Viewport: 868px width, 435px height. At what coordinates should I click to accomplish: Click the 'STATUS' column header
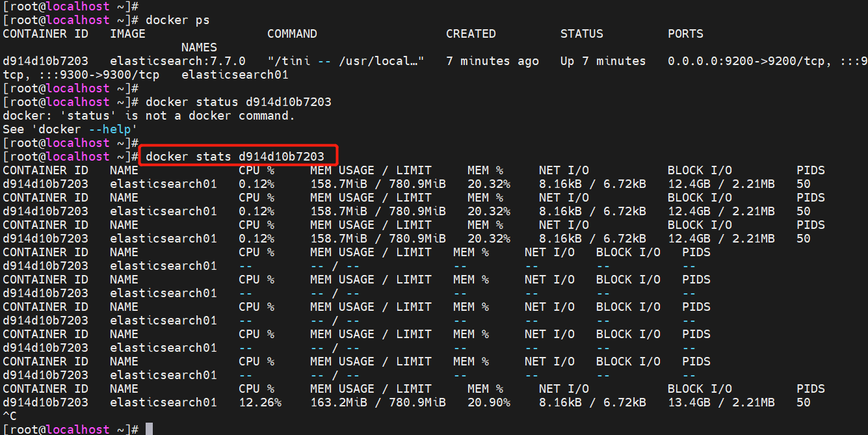click(x=582, y=34)
